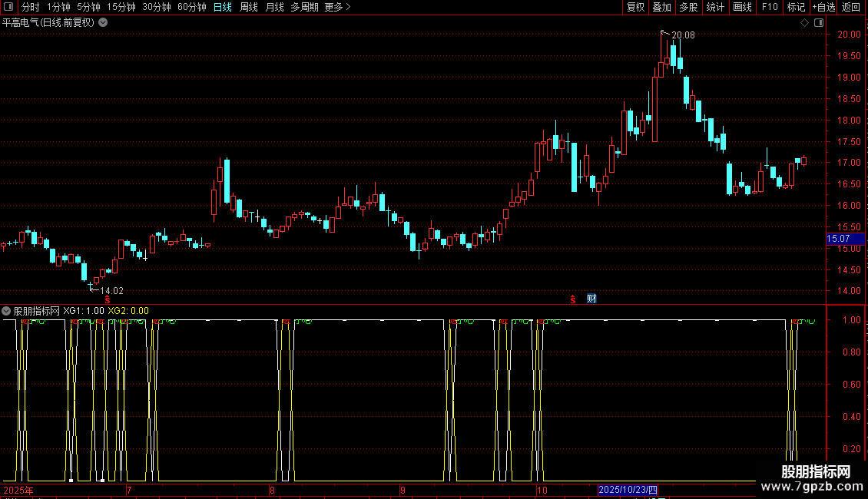Click the 0.60 indicator axis label
The height and width of the screenshot is (499, 868).
coord(851,385)
